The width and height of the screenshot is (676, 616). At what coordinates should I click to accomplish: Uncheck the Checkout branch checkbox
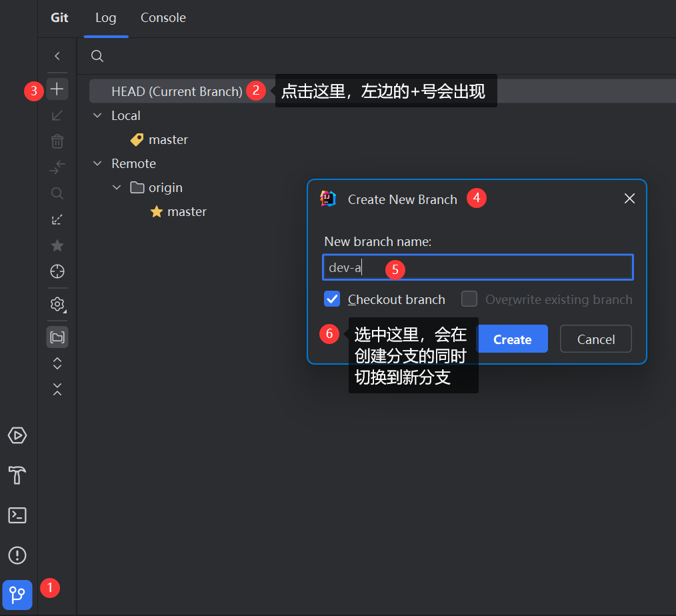332,299
